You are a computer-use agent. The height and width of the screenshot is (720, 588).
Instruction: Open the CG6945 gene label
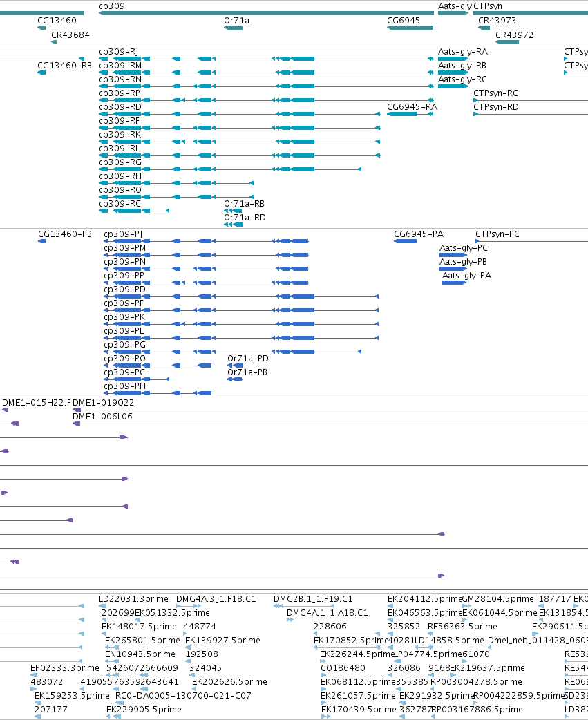coord(404,21)
